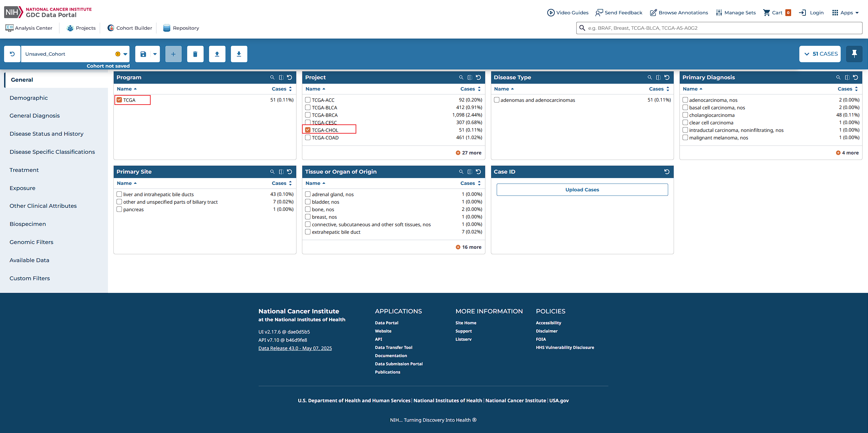Search within the Project card
868x433 pixels.
click(x=461, y=77)
